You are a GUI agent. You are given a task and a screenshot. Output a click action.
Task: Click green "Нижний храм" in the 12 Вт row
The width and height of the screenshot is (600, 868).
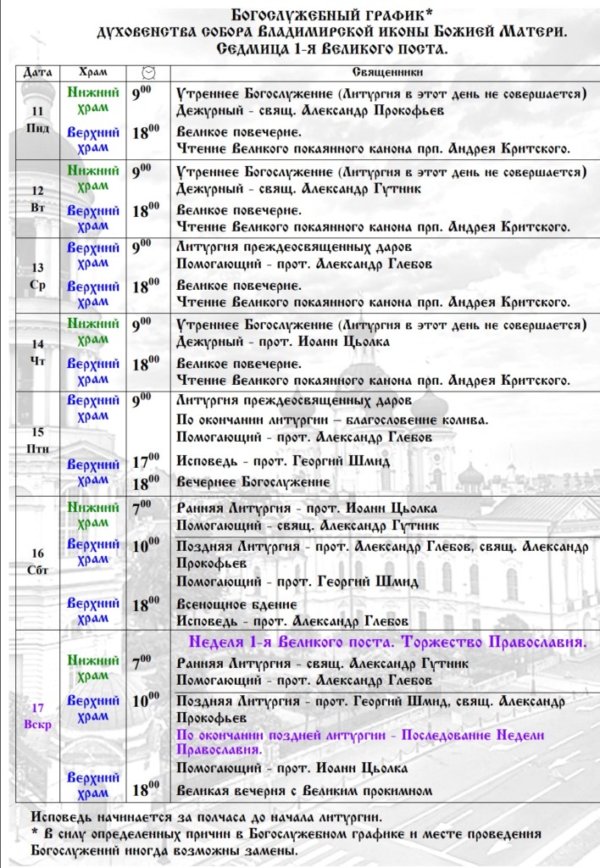[x=93, y=178]
